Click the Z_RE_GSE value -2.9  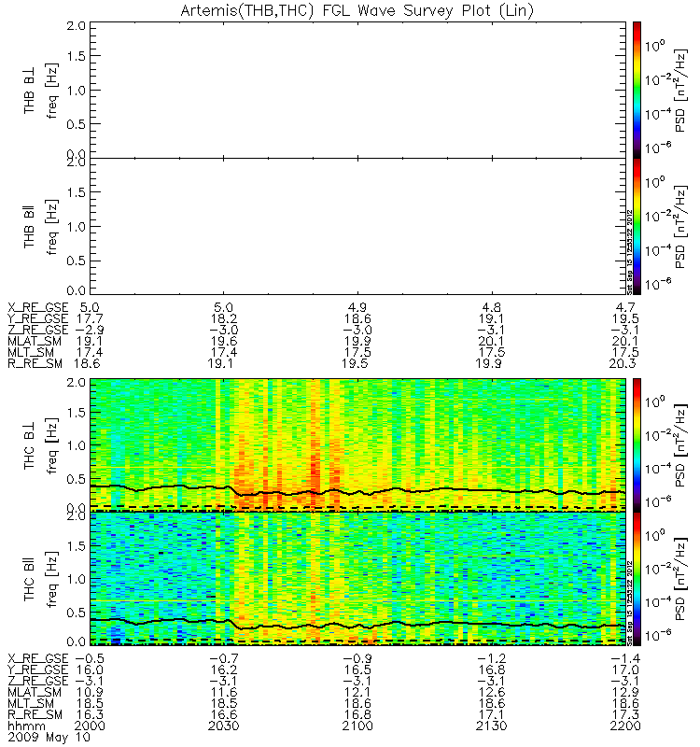click(x=90, y=330)
